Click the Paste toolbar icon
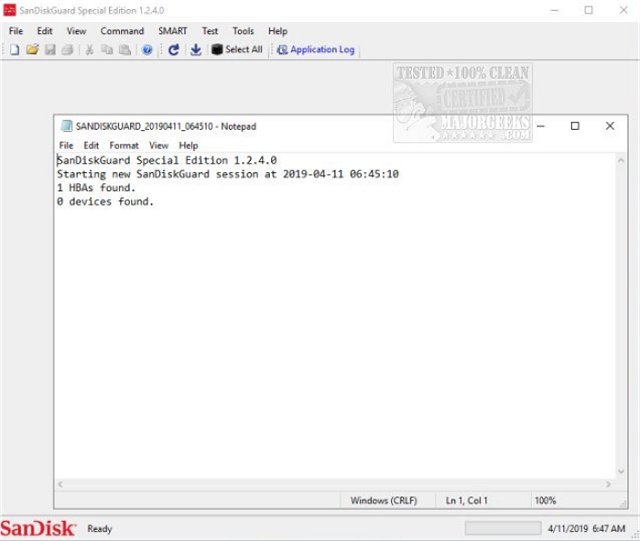Screen dimensions: 640x541 (125, 50)
